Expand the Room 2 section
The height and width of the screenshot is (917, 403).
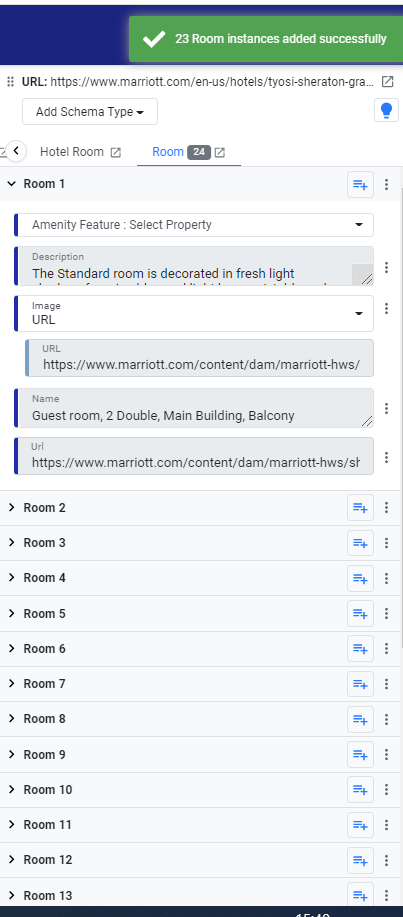tap(11, 508)
